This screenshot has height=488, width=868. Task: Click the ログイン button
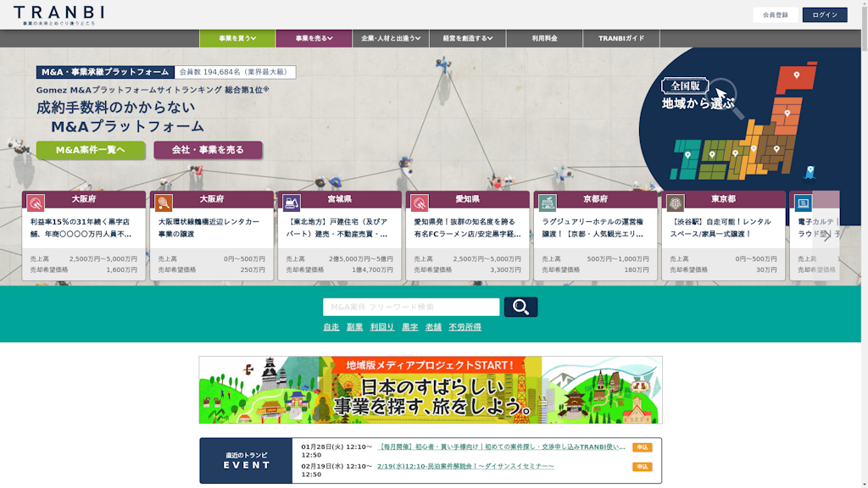tap(824, 14)
